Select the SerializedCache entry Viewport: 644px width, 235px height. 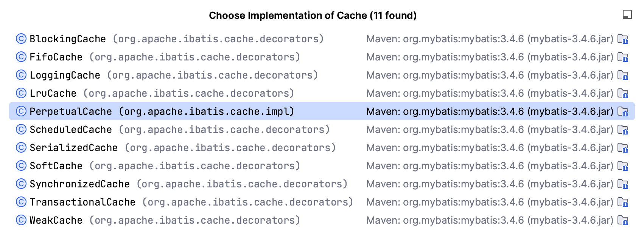coord(73,148)
